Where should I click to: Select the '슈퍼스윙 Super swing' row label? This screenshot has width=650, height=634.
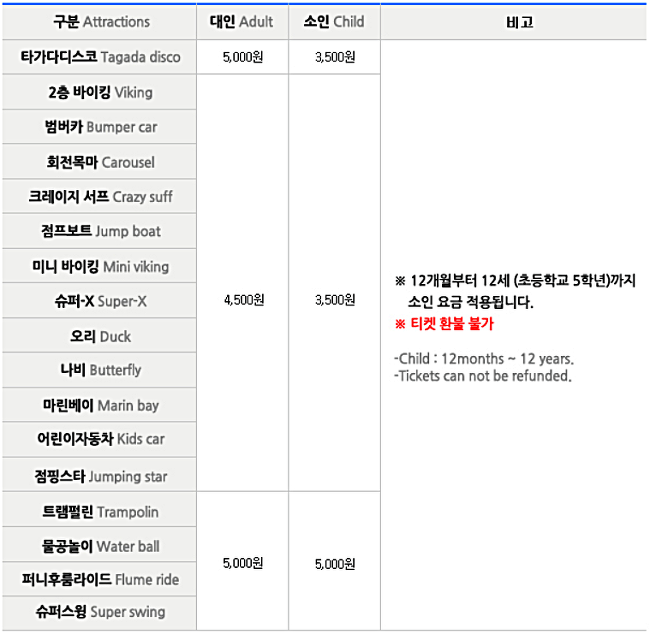click(x=100, y=612)
